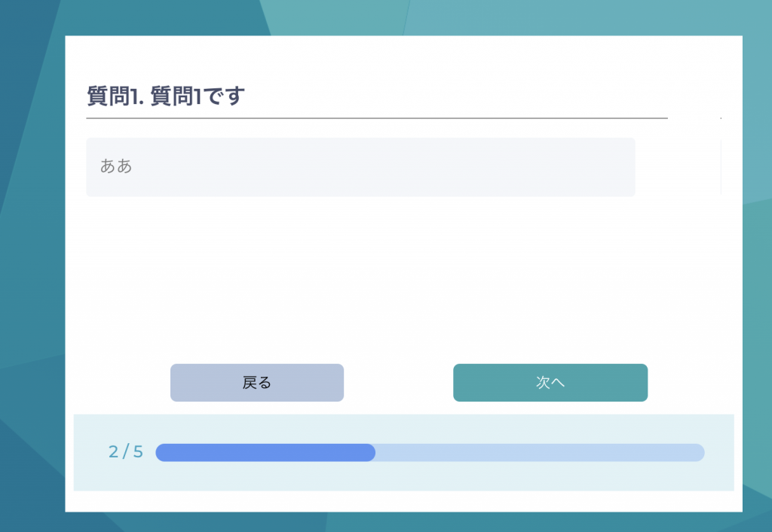Click the teal background outside the form card
772x532 pixels.
coord(30,264)
